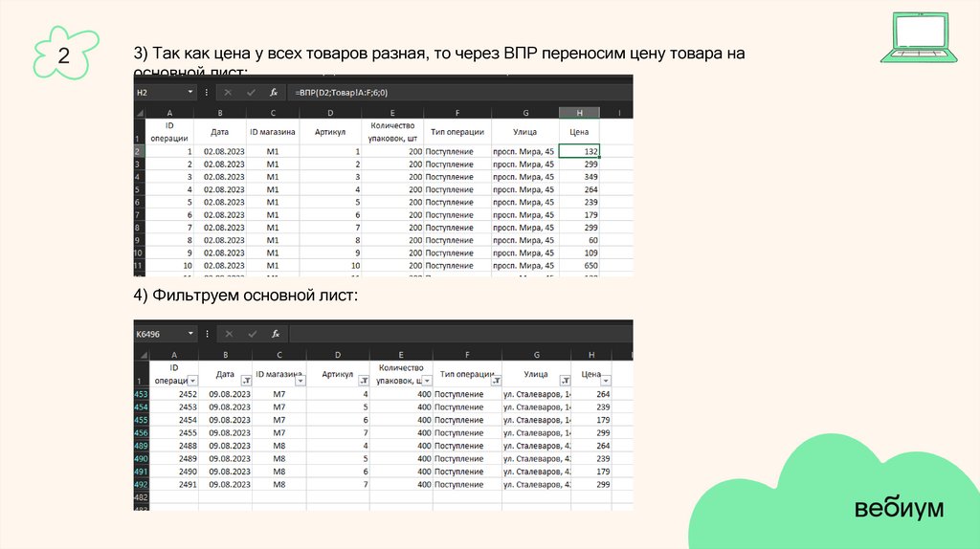Image resolution: width=980 pixels, height=549 pixels.
Task: Select the operation ID cell 2455
Action: tap(174, 433)
